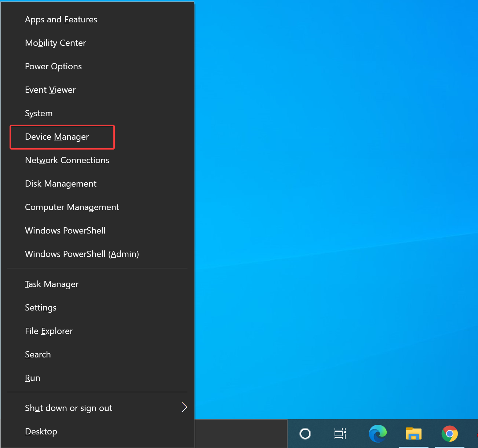Open Computer Management
478x448 pixels.
coord(97,207)
